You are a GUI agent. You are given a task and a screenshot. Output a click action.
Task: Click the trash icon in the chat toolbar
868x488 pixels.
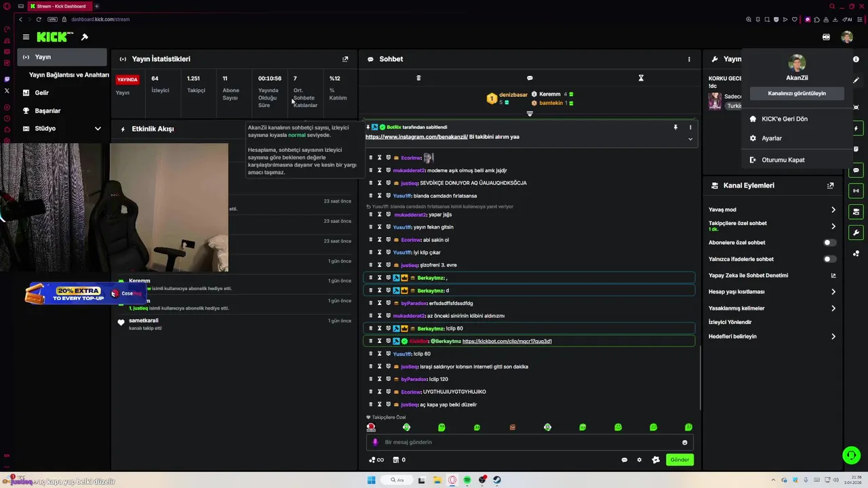(418, 78)
